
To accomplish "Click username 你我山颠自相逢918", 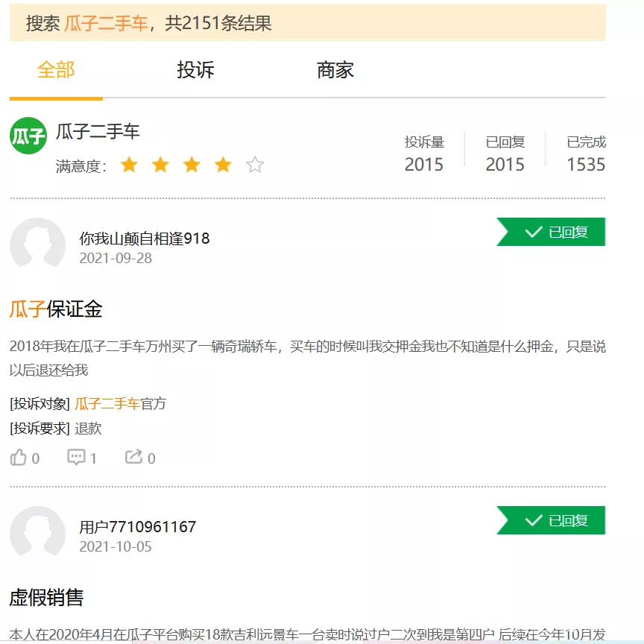I will (x=145, y=239).
